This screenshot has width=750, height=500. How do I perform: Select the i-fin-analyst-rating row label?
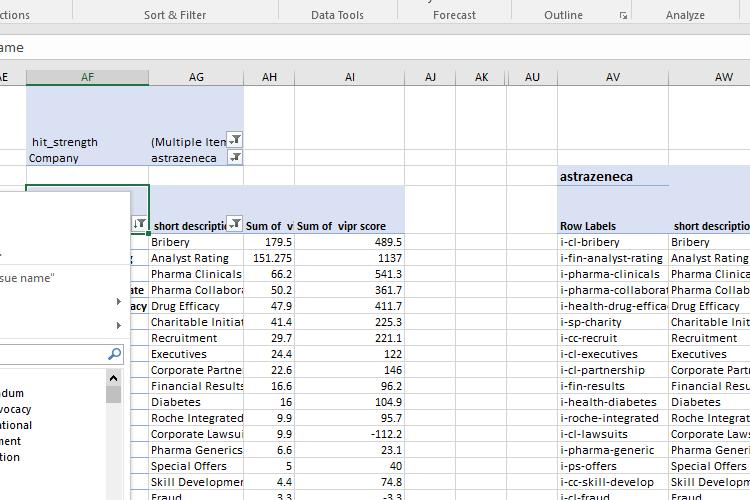point(613,258)
